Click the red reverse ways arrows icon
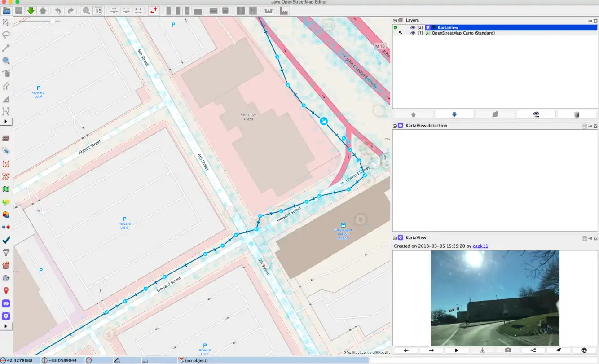This screenshot has height=364, width=599. tap(154, 10)
